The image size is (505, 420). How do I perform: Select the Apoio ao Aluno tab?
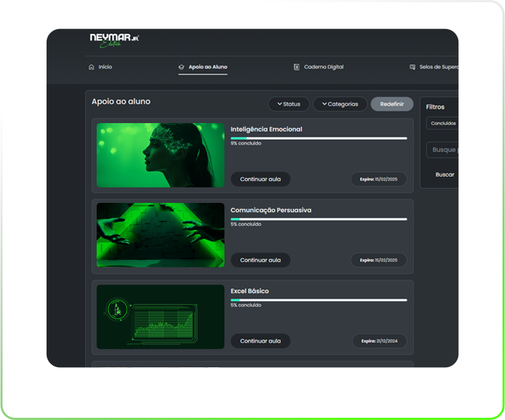click(203, 67)
